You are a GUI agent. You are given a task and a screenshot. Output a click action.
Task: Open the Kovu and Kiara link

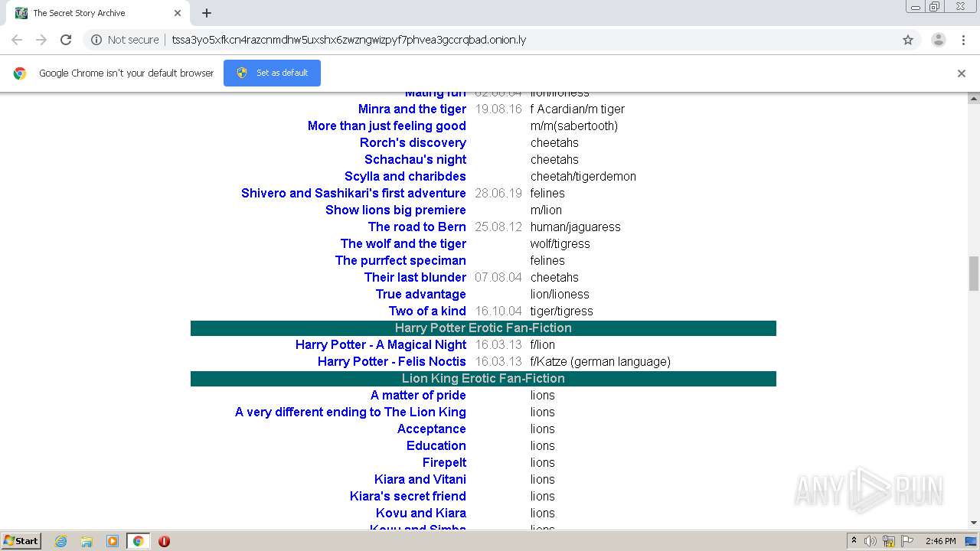[x=420, y=513]
